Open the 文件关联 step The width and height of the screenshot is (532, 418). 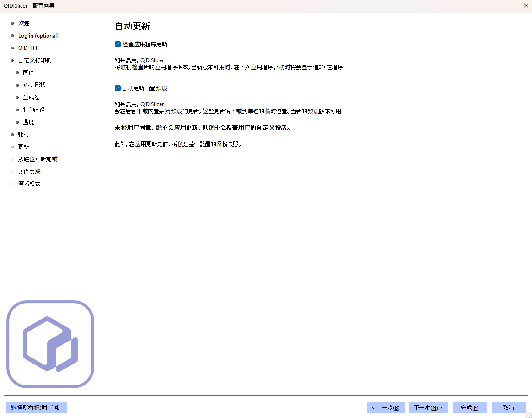click(x=29, y=172)
